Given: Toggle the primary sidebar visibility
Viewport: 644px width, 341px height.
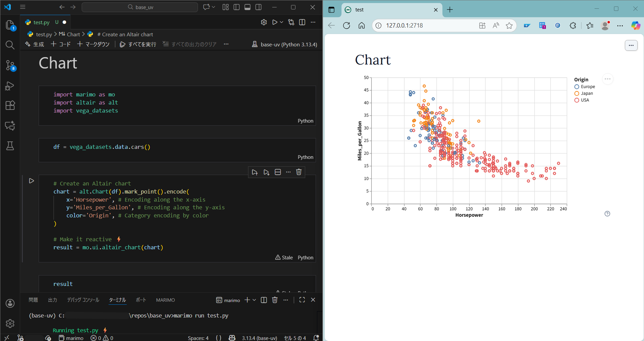Looking at the screenshot, I should 237,7.
